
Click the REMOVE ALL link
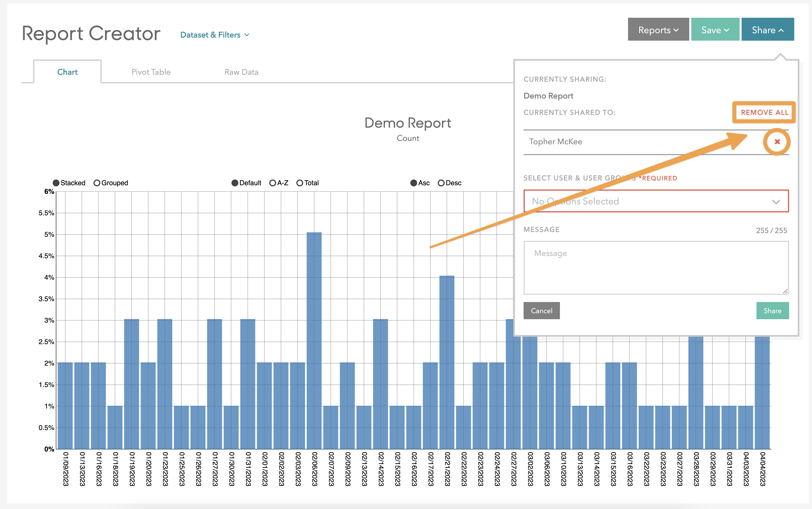[x=764, y=113]
